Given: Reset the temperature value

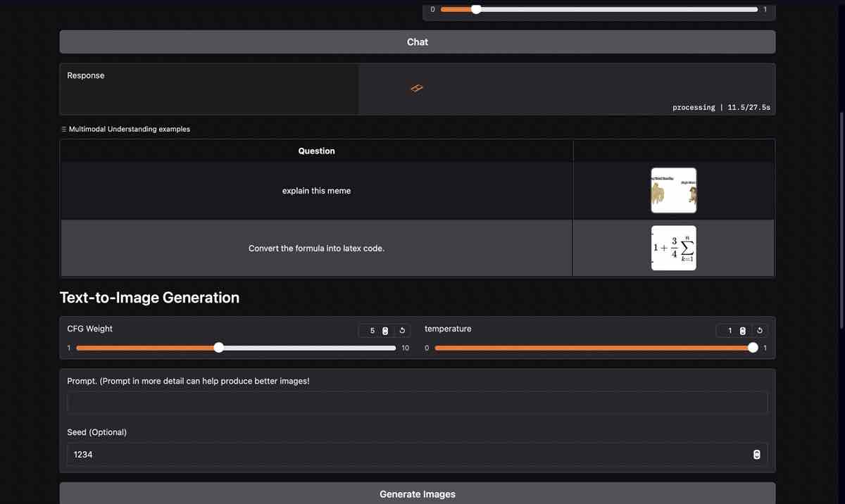Looking at the screenshot, I should click(x=760, y=331).
